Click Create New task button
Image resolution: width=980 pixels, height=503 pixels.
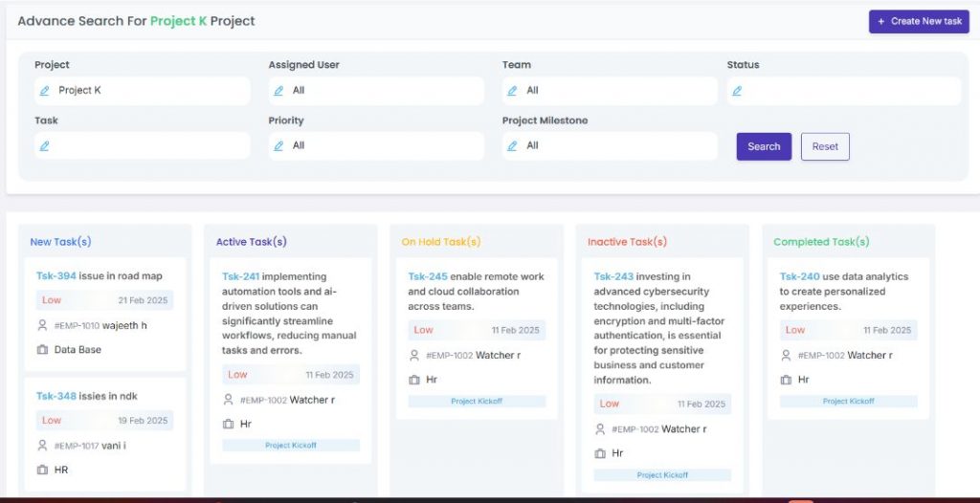[919, 21]
